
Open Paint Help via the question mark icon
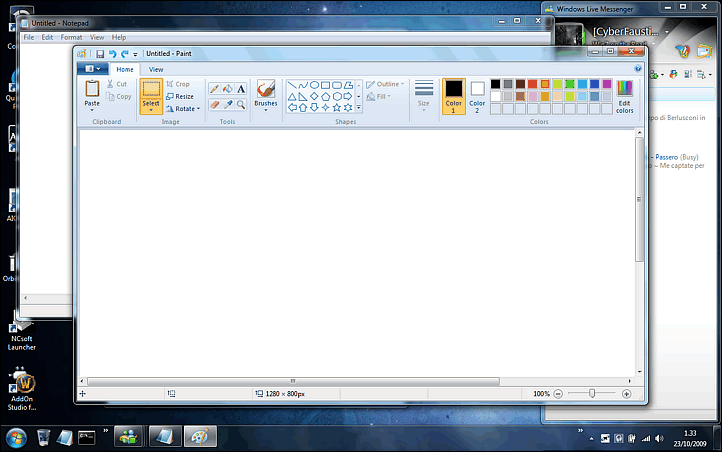tap(638, 69)
